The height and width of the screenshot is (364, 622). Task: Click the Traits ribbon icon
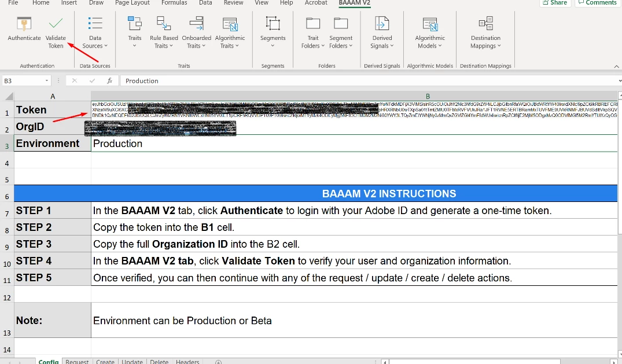click(x=134, y=23)
